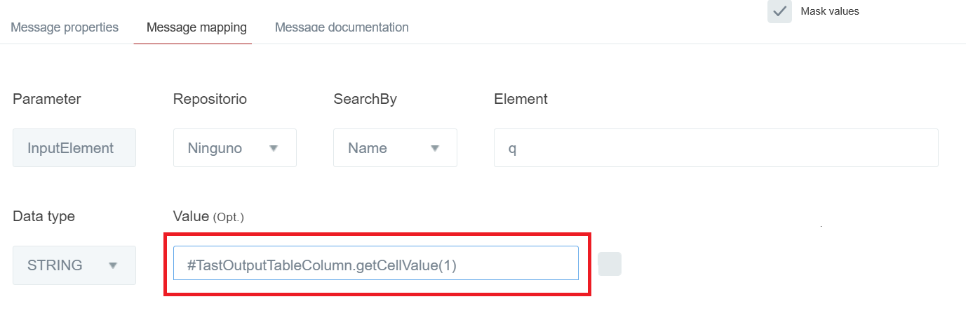Click the Data type label
Image resolution: width=980 pixels, height=318 pixels.
[x=43, y=216]
